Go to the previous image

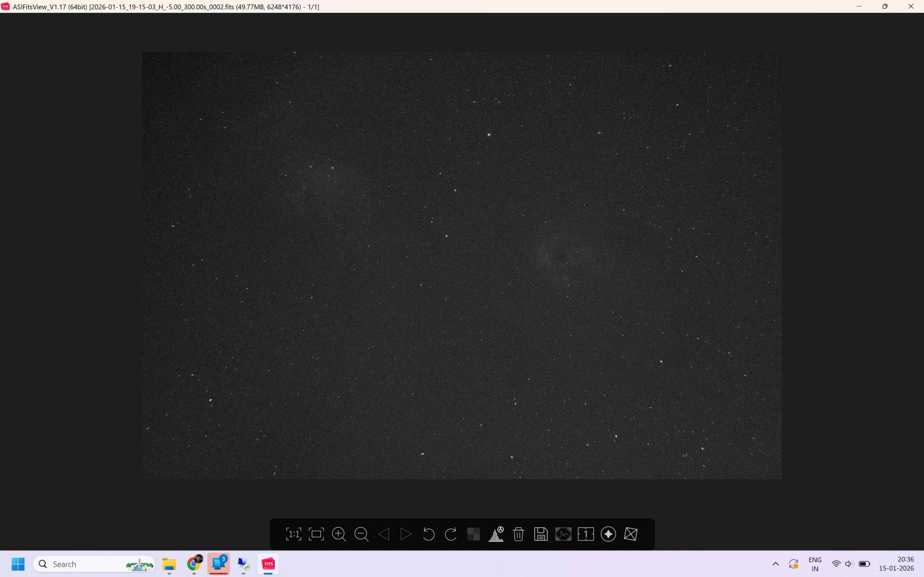coord(384,534)
